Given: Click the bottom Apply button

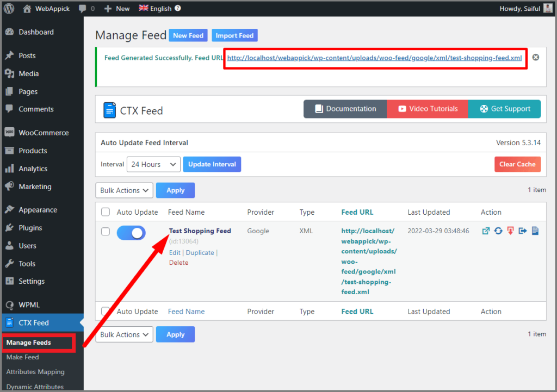Looking at the screenshot, I should pos(176,334).
